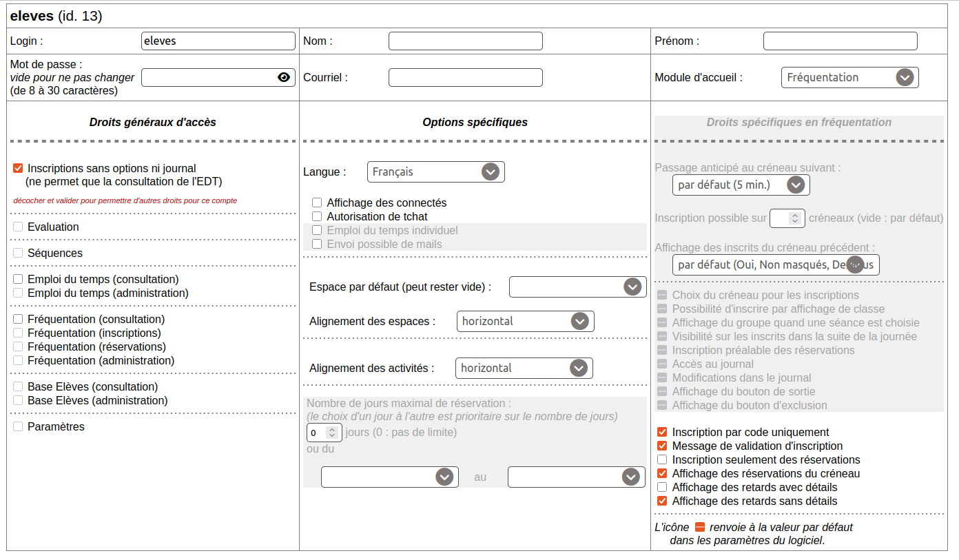Check 'Inscription seulement des réservations'

pyautogui.click(x=662, y=459)
